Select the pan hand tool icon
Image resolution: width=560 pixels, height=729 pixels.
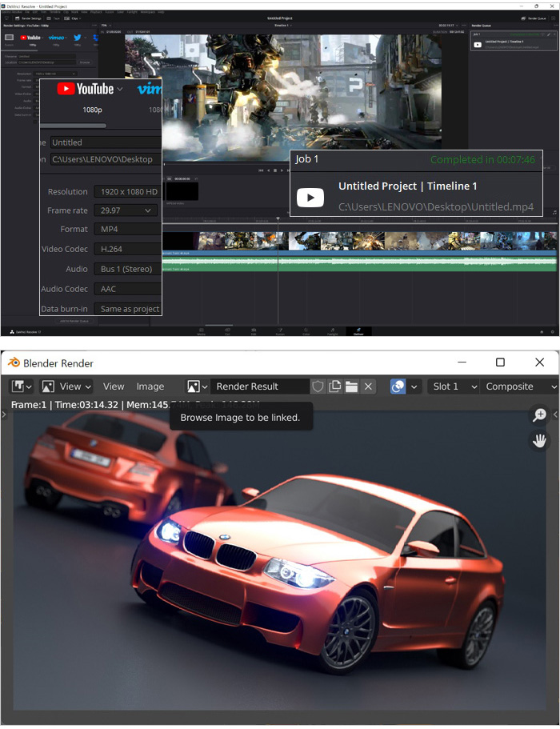(x=540, y=440)
